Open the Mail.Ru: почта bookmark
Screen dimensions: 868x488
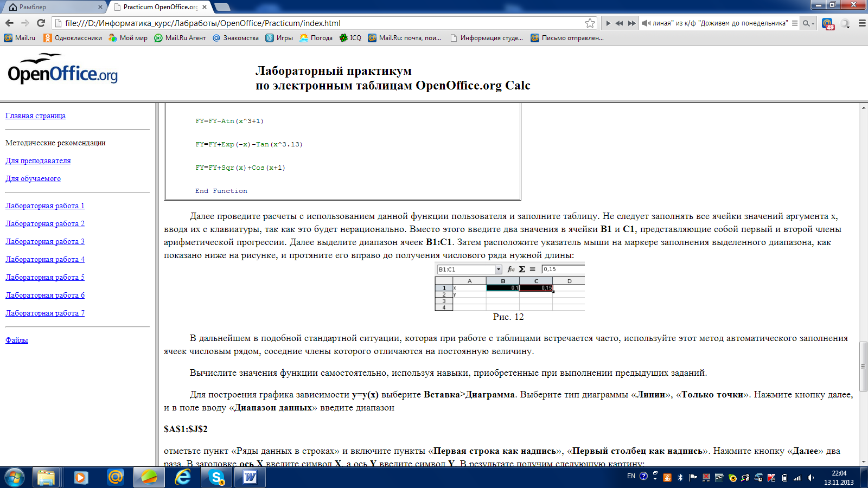tap(405, 38)
